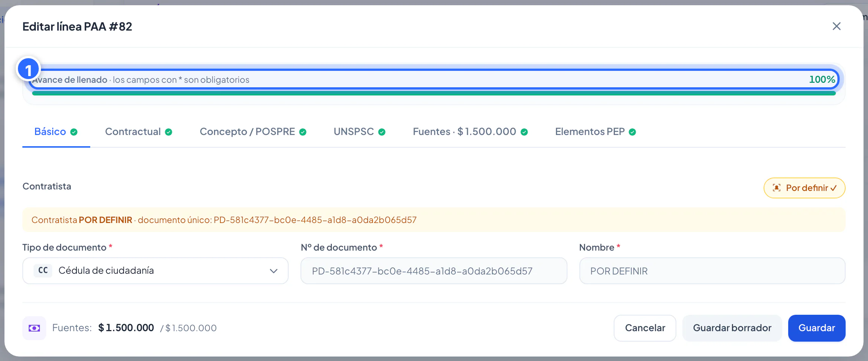Click the green check beside Fuentes $1.500.000
This screenshot has width=868, height=361.
(x=524, y=132)
